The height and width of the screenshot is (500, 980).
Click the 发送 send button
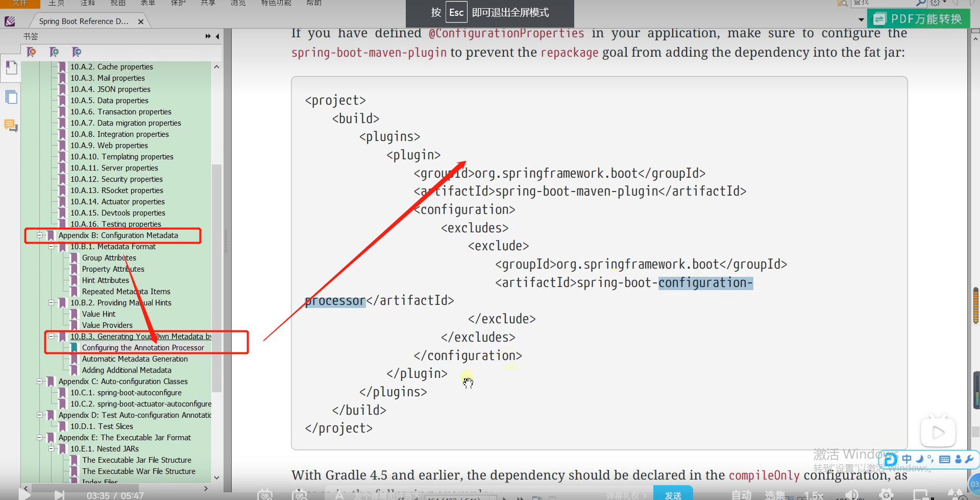pos(673,493)
